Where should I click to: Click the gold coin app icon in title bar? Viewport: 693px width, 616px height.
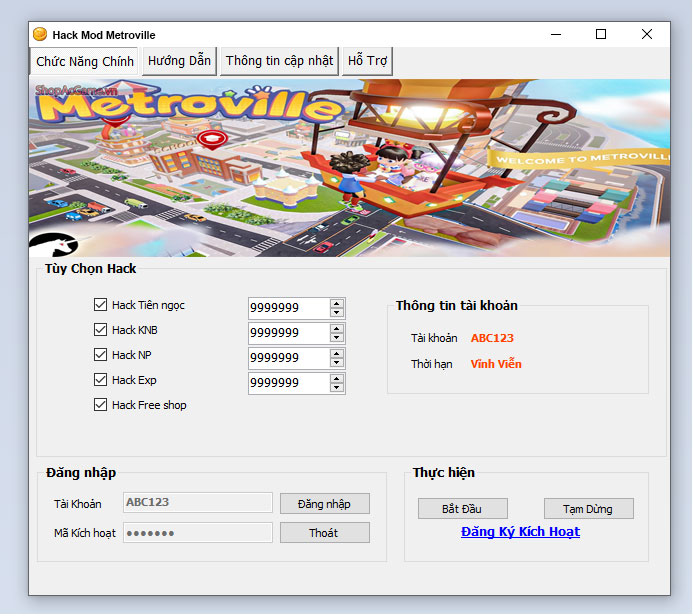click(x=40, y=34)
